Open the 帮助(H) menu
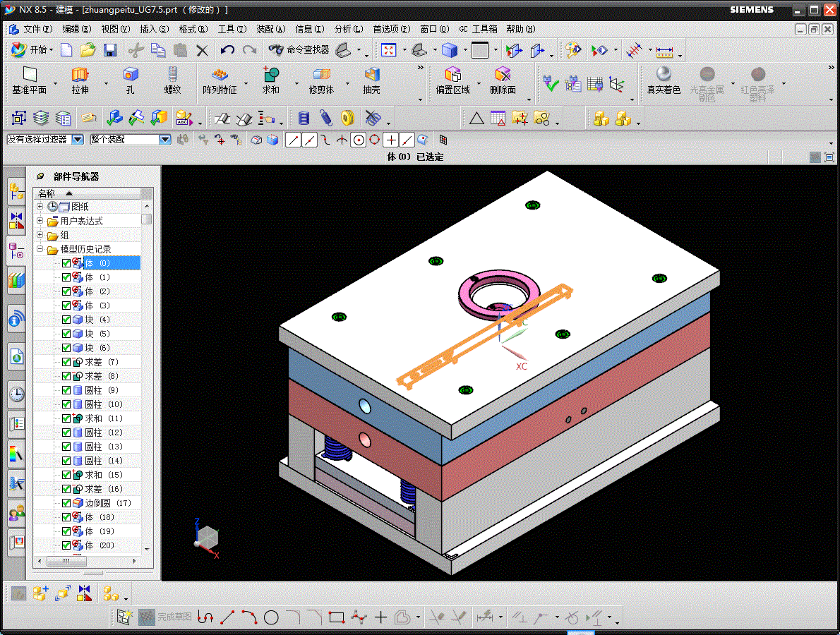The image size is (840, 635). tap(521, 29)
